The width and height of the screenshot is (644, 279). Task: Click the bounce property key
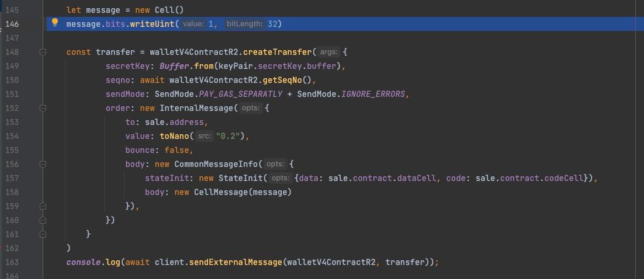[x=140, y=150]
